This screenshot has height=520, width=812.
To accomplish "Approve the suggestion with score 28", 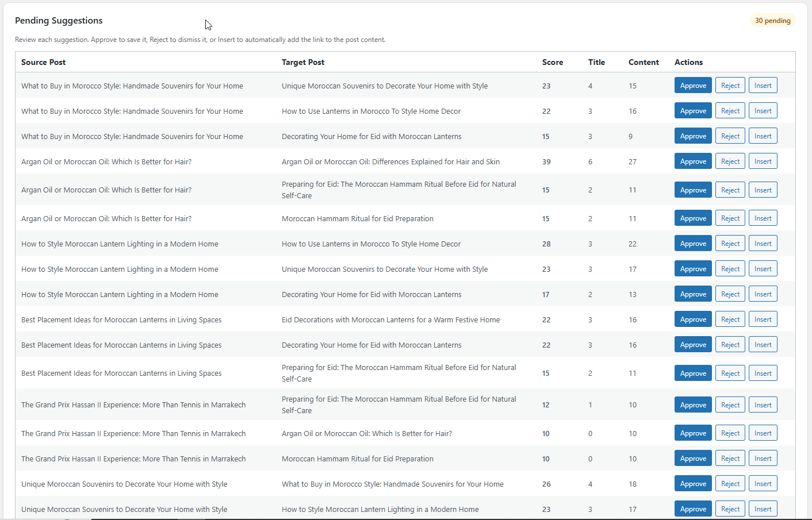I will [693, 244].
